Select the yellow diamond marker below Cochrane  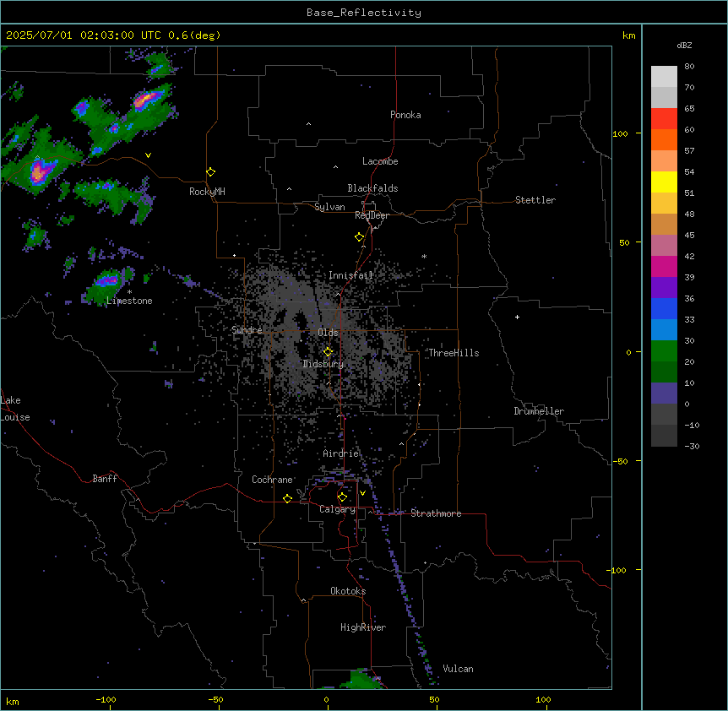click(287, 498)
